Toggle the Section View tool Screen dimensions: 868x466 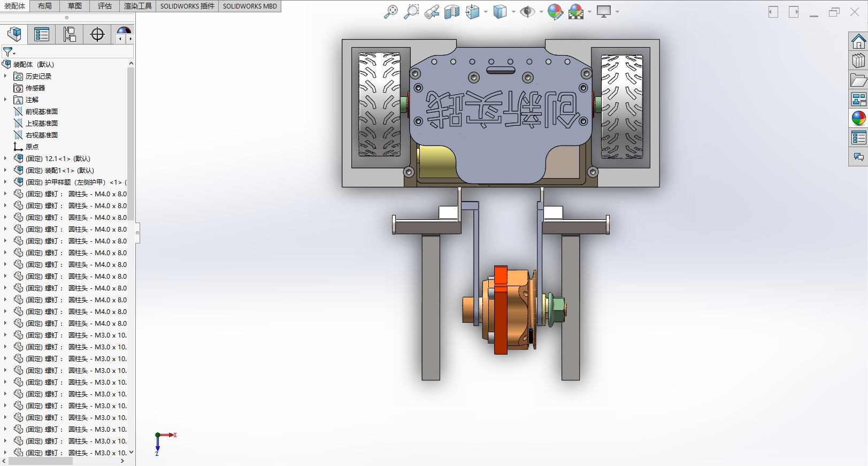tap(452, 12)
